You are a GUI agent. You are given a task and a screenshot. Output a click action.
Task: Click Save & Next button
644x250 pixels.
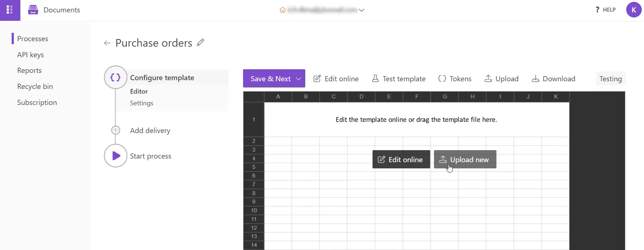[270, 79]
